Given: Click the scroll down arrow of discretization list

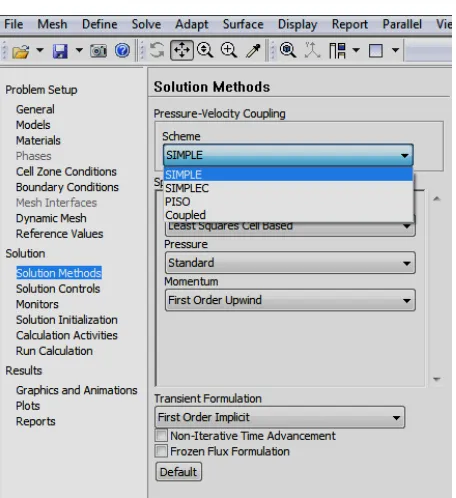Looking at the screenshot, I should tap(437, 379).
